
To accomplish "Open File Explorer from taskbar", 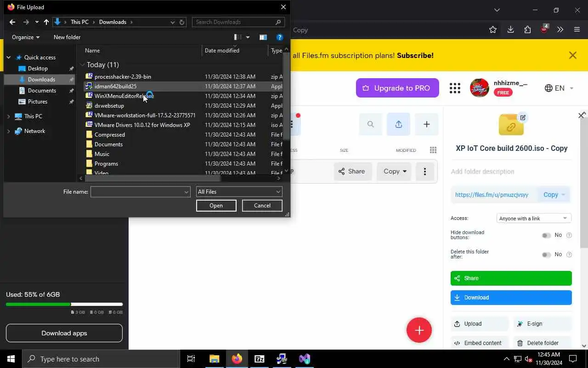I will 215,359.
